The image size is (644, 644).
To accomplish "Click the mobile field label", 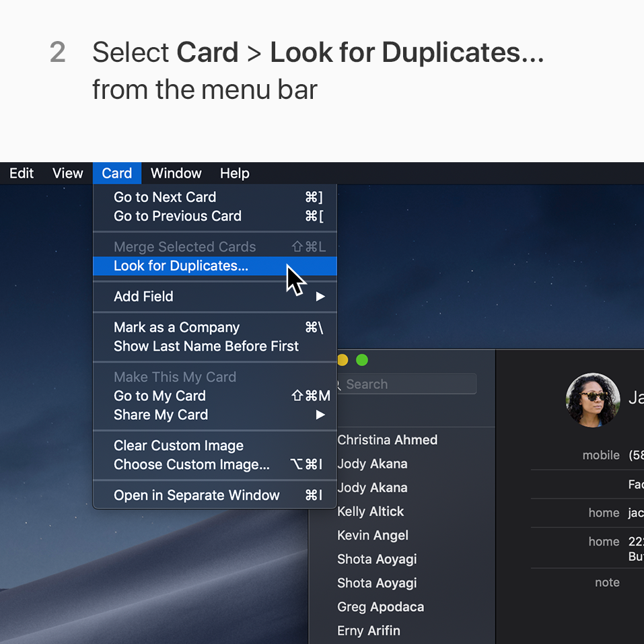I will click(601, 455).
